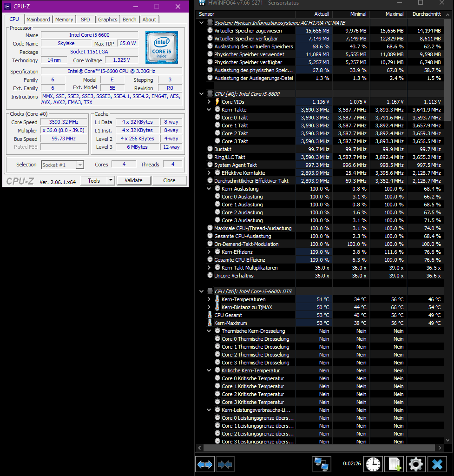Screen dimensions: 454x476
Task: Click the Aktuell column header
Action: [314, 14]
